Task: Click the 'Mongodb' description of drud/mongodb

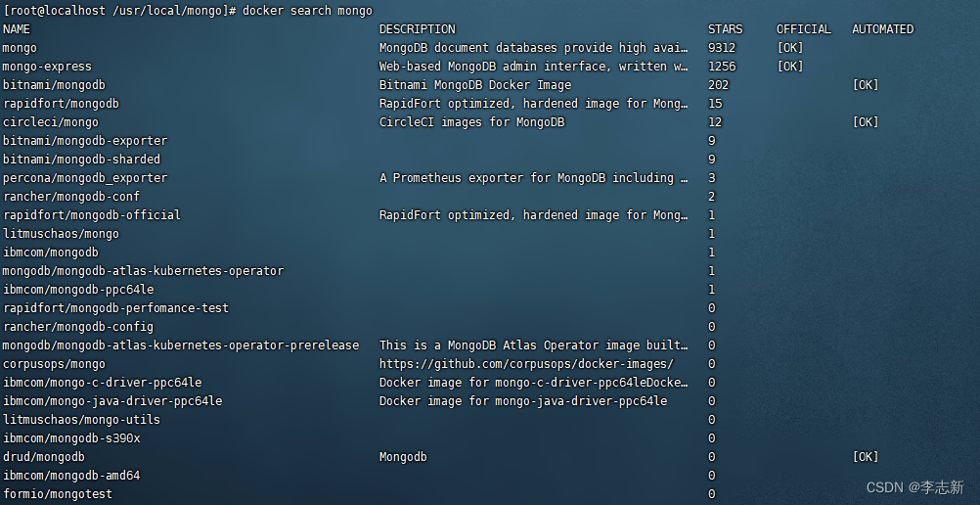Action: (x=403, y=457)
